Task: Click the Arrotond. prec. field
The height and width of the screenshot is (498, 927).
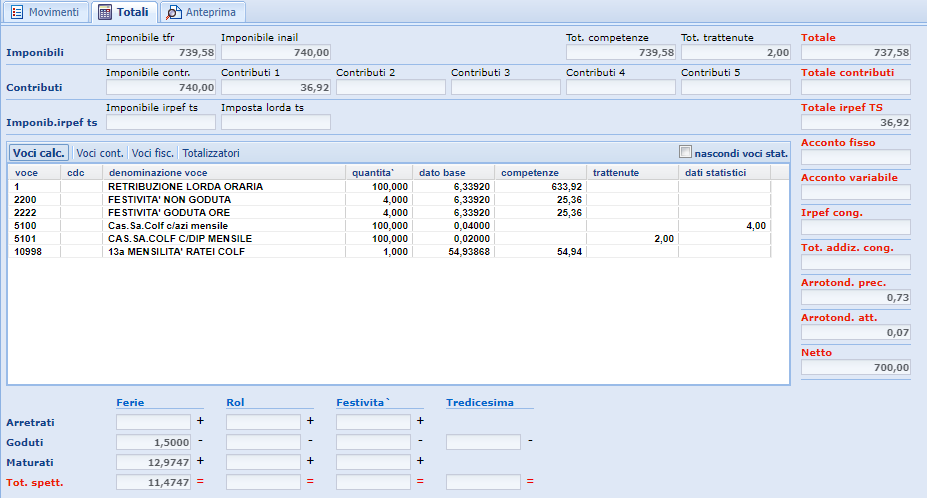Action: coord(855,297)
